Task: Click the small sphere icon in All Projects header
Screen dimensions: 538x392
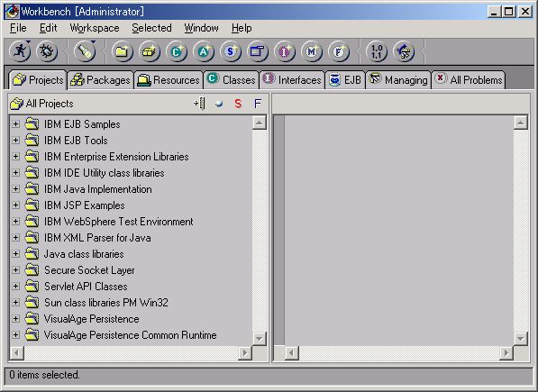Action: pyautogui.click(x=219, y=104)
